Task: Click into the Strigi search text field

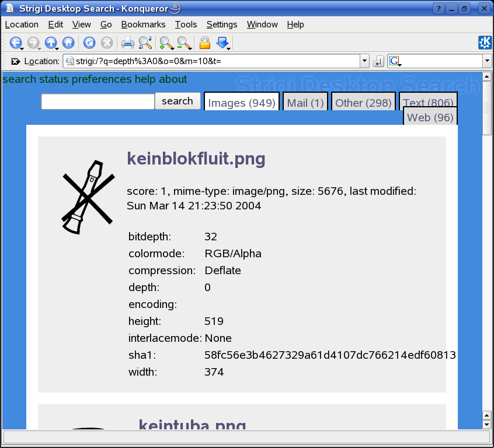Action: point(98,101)
